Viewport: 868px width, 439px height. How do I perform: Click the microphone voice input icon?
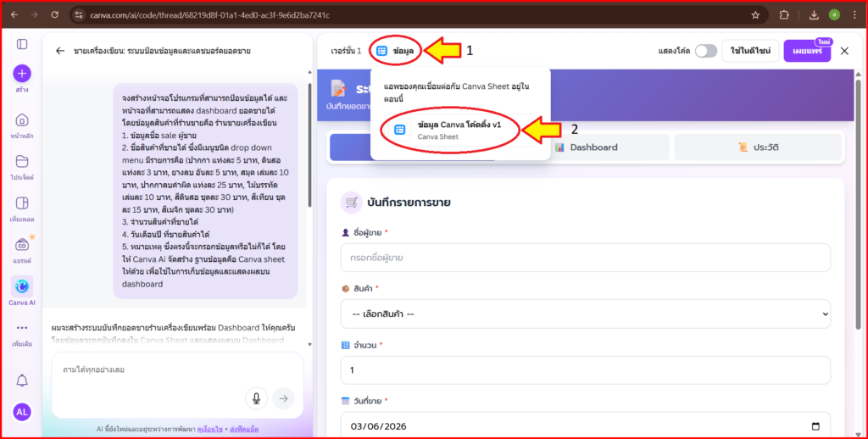(x=255, y=397)
